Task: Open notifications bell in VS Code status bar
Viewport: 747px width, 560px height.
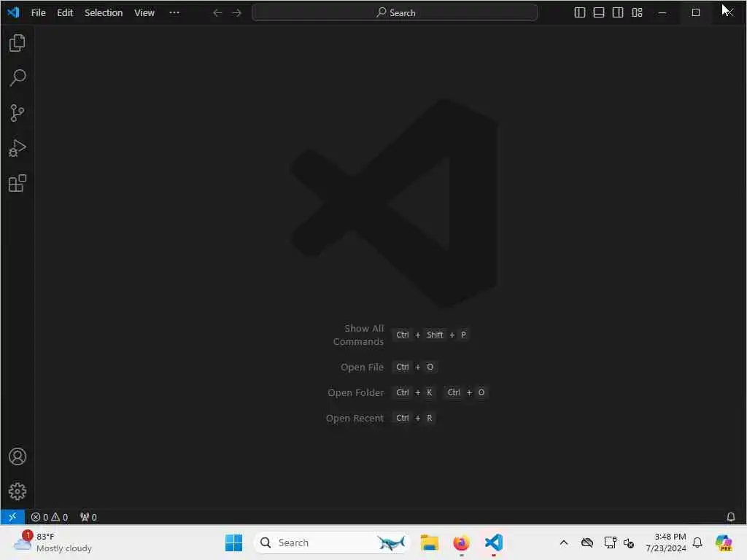Action: coord(730,517)
